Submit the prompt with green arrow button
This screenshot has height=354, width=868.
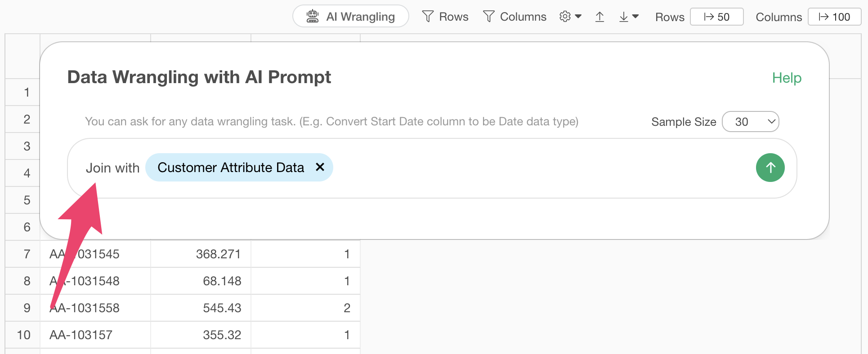pyautogui.click(x=770, y=168)
